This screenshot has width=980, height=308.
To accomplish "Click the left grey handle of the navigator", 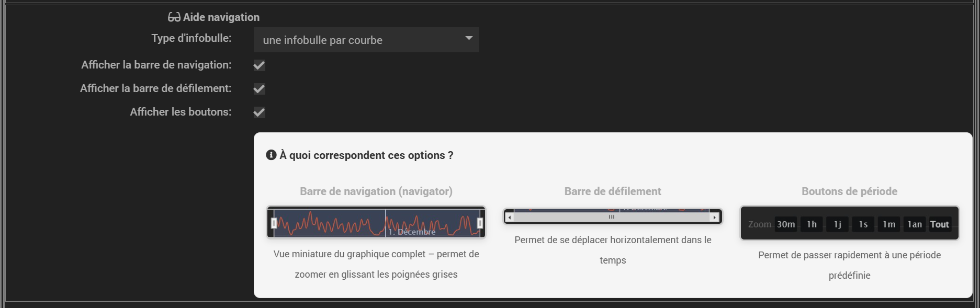I will coord(274,223).
